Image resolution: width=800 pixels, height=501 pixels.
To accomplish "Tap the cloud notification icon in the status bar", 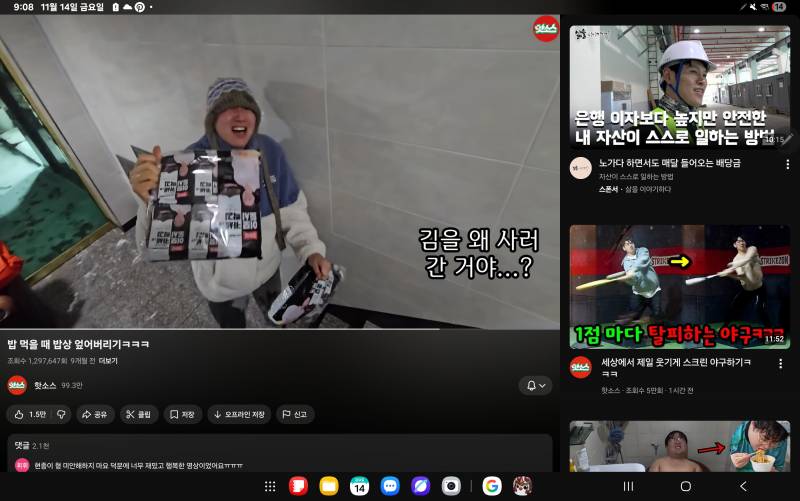I will point(128,7).
